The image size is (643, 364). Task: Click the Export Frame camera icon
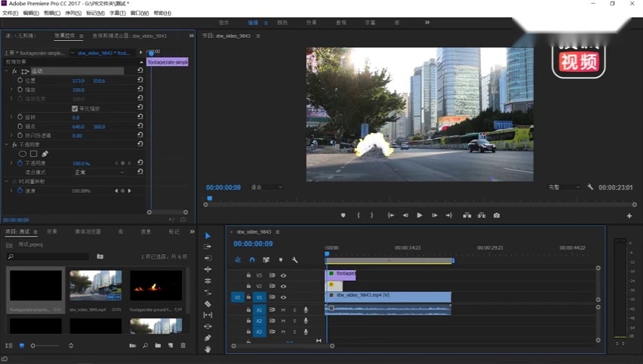(x=497, y=215)
